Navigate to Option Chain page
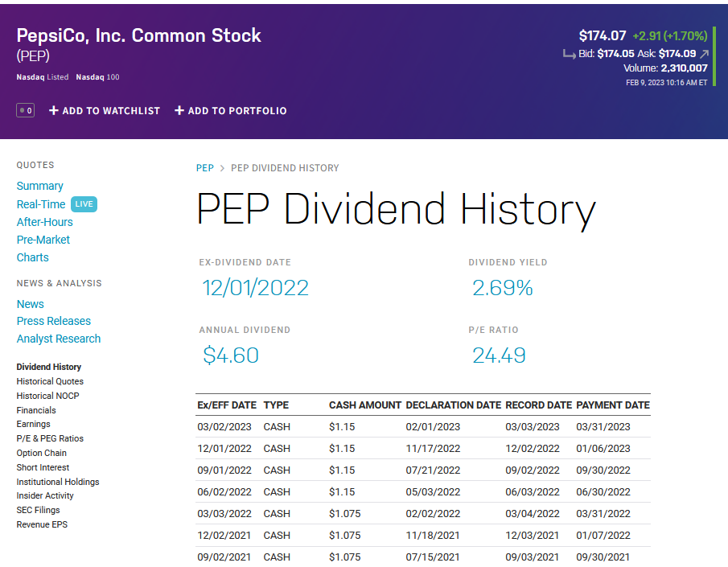This screenshot has height=567, width=728. (x=41, y=453)
